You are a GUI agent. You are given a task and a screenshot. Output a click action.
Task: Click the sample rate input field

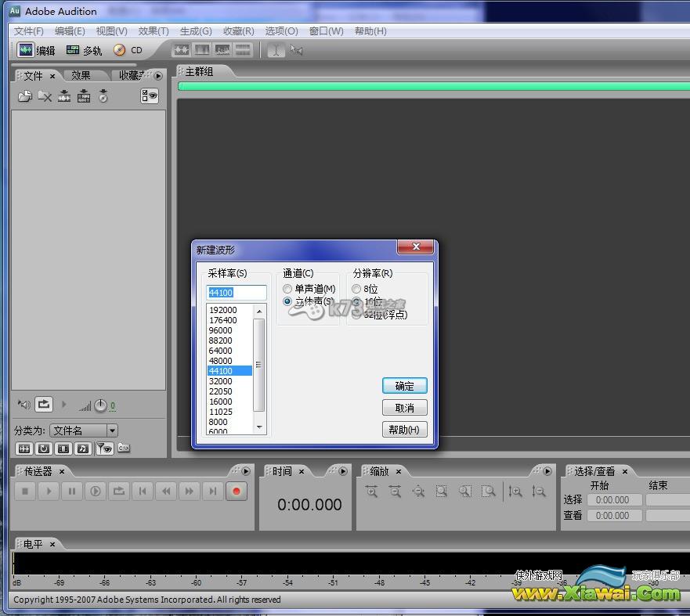tap(237, 293)
